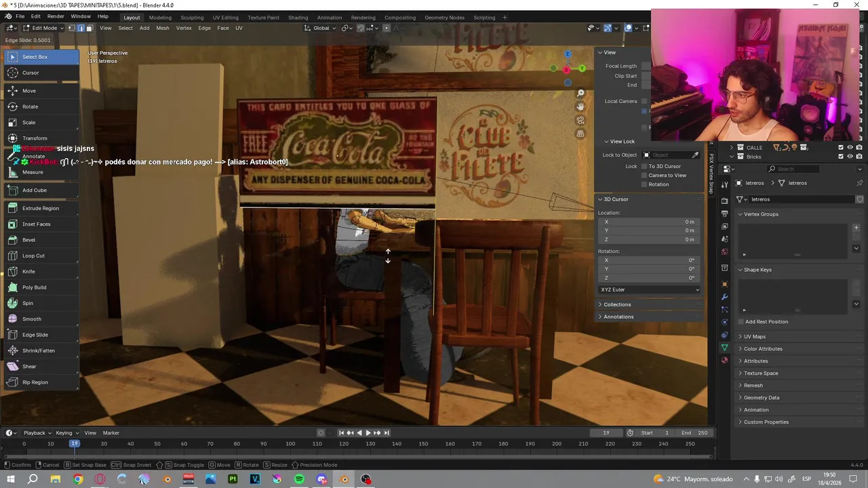Enable Camera to View checkbox
Image resolution: width=868 pixels, height=488 pixels.
tap(644, 175)
